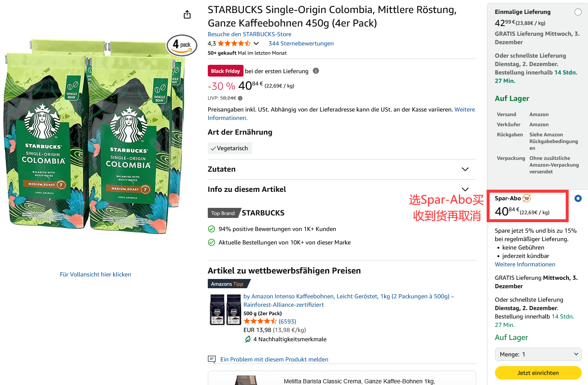The height and width of the screenshot is (385, 588).
Task: Click the report problem speech-bubble icon
Action: click(212, 359)
